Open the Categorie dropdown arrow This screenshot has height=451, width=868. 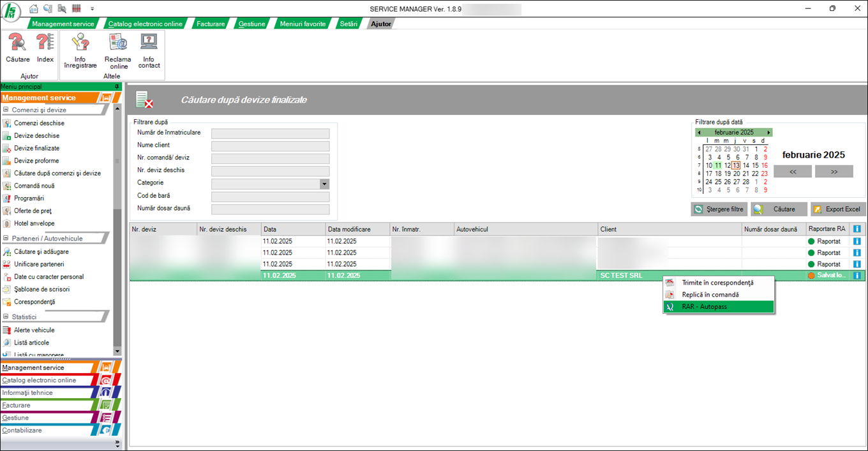pos(324,184)
